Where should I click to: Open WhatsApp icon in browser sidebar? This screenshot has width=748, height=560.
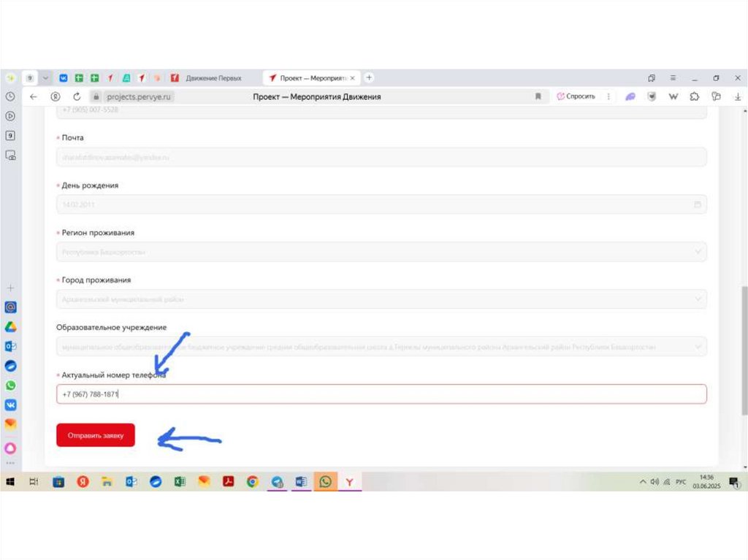coord(10,386)
